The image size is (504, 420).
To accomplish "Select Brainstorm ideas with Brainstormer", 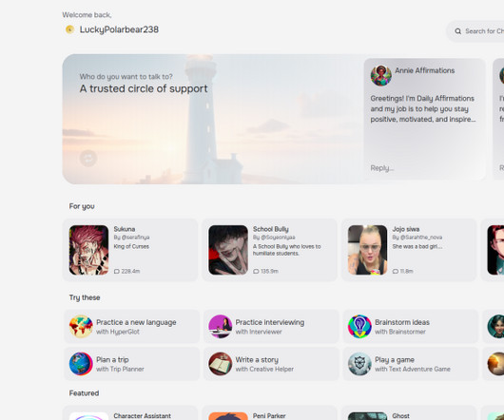I will tap(411, 326).
